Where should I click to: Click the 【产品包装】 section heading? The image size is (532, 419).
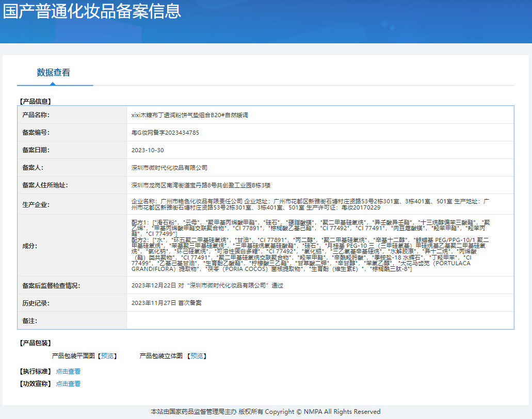(35, 343)
